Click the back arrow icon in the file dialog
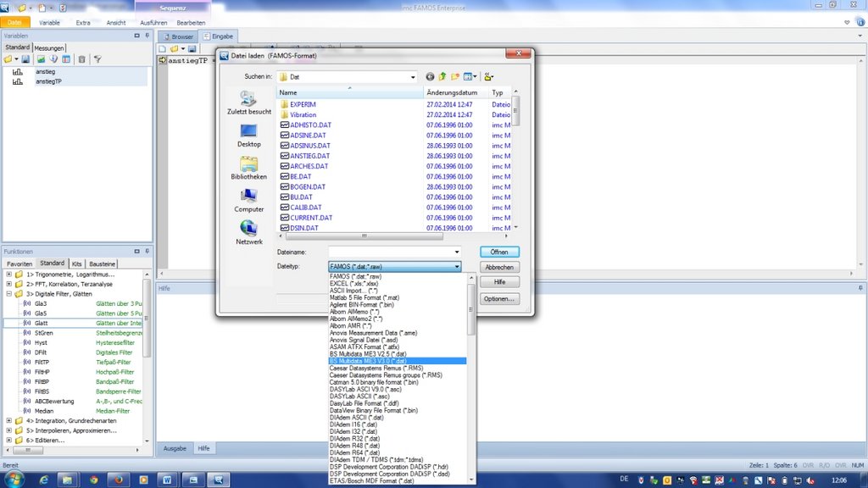The image size is (868, 488). coord(430,77)
